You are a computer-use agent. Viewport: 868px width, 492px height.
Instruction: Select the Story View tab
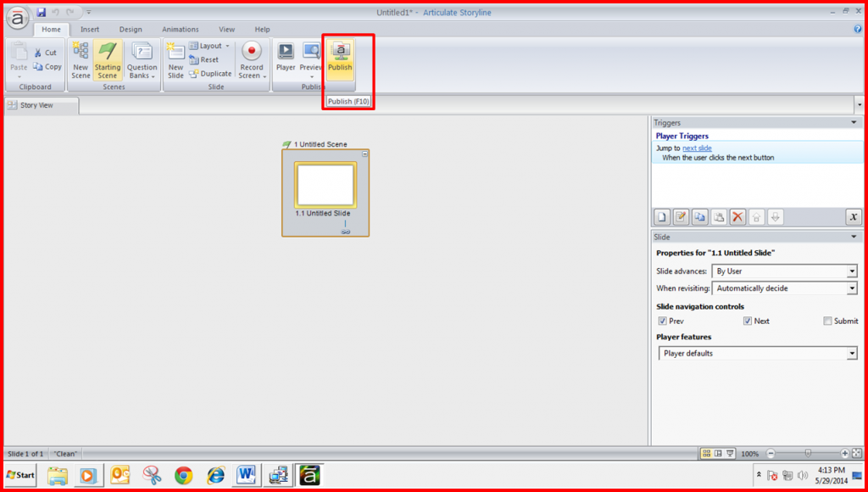click(42, 105)
